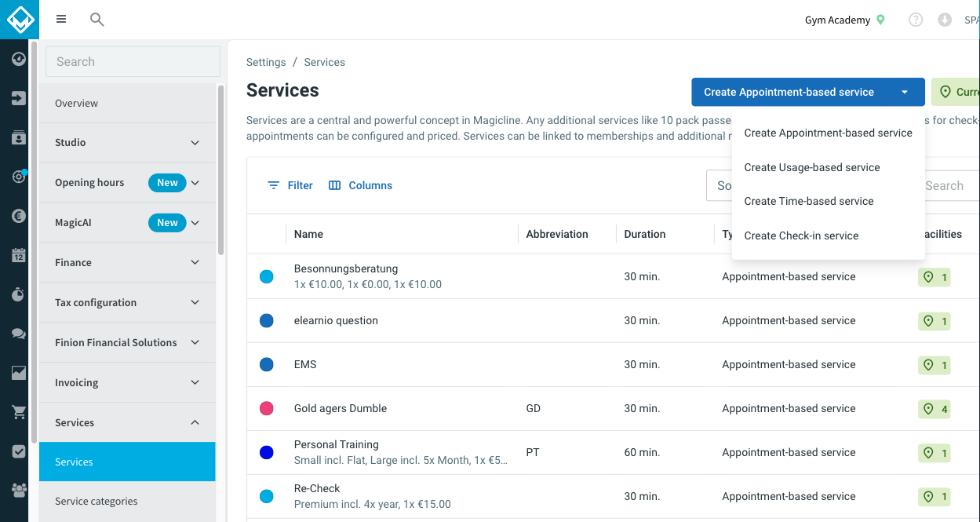980x522 pixels.
Task: Open the shopping cart icon in sidebar
Action: pyautogui.click(x=19, y=412)
